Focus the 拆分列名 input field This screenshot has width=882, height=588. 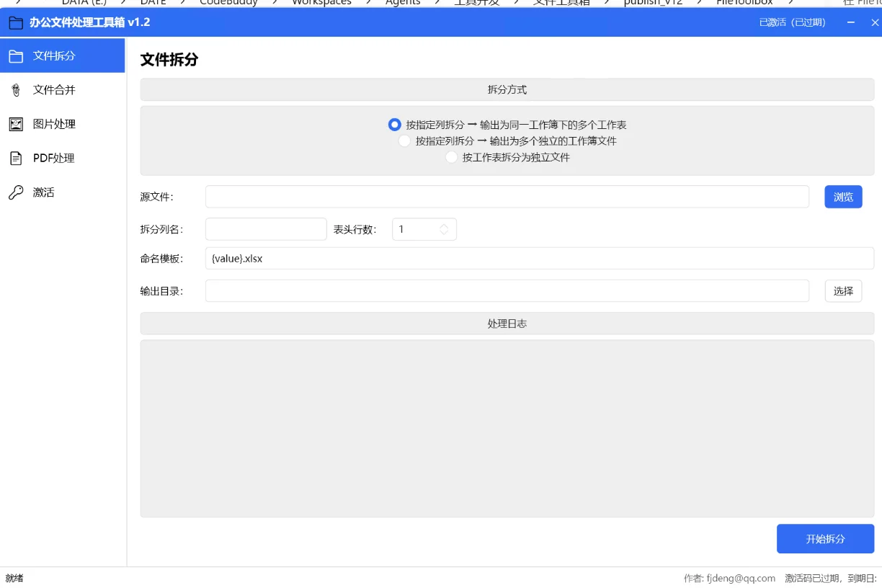(266, 229)
